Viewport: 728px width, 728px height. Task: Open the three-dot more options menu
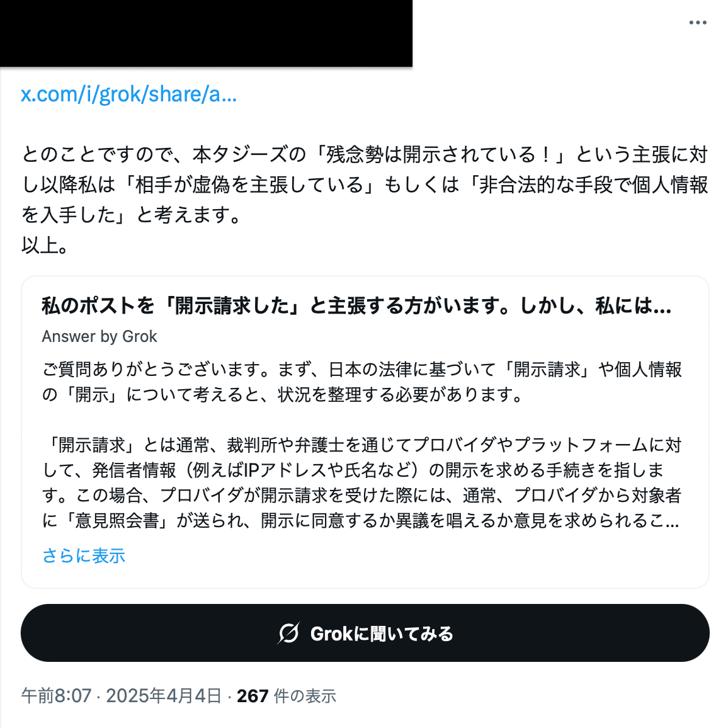697,22
